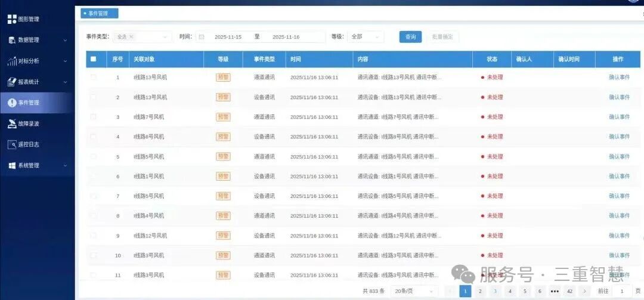Open the 故障录波 menu item
The width and height of the screenshot is (644, 300).
[x=38, y=123]
